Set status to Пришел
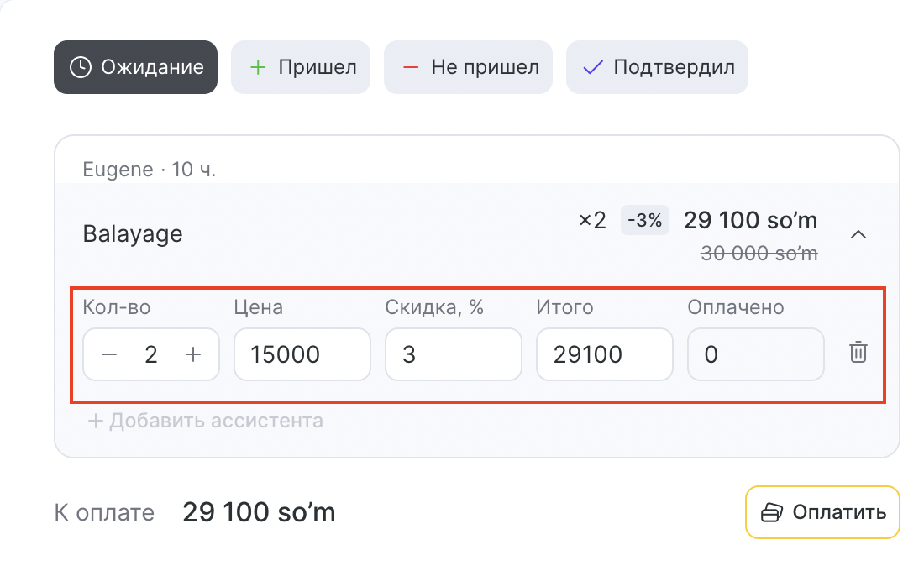Image resolution: width=924 pixels, height=571 pixels. pos(301,67)
